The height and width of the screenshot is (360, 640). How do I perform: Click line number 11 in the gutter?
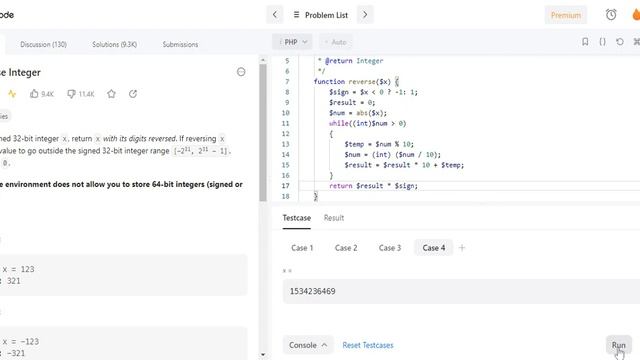click(x=285, y=123)
